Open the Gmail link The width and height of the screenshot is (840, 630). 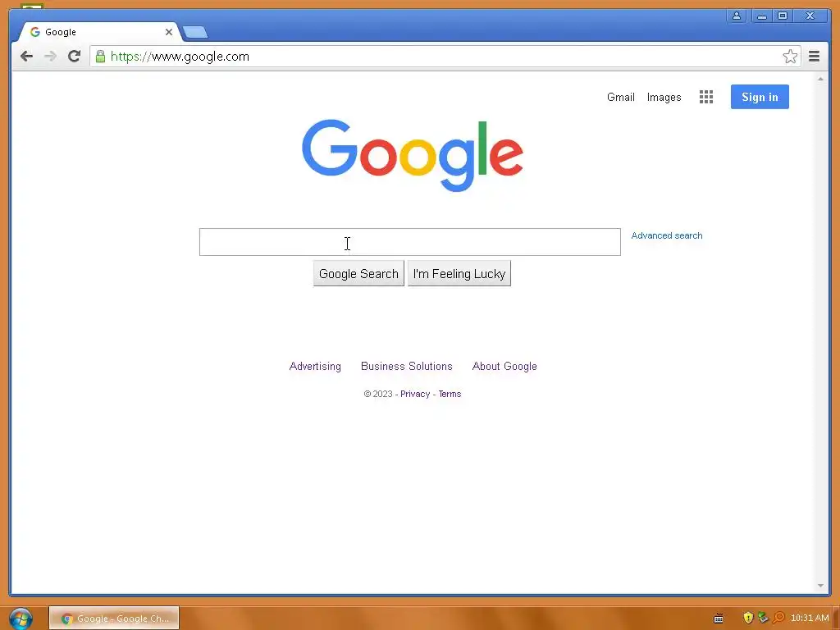point(620,98)
